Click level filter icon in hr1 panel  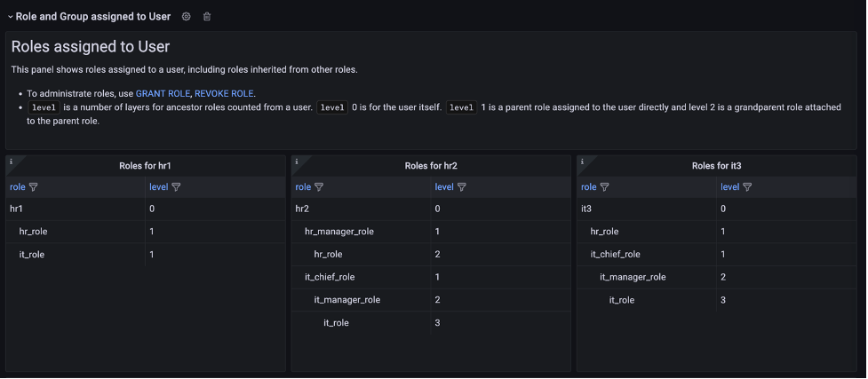[x=176, y=187]
